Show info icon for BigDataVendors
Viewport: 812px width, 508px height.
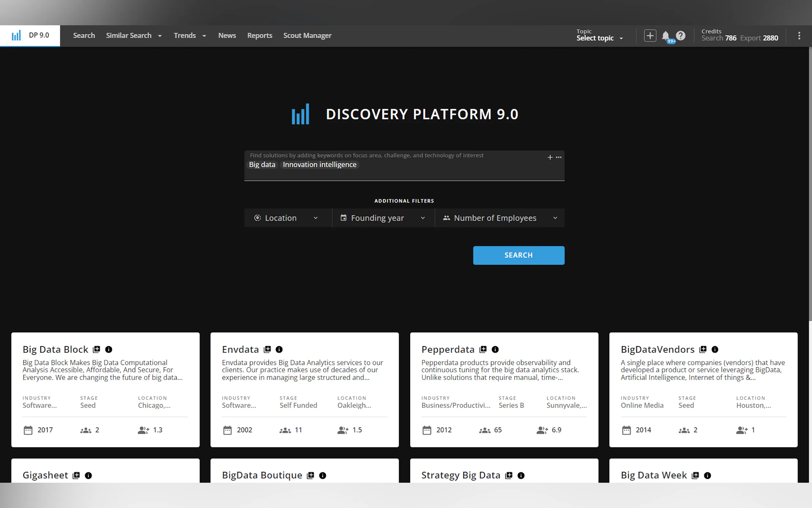[715, 349]
